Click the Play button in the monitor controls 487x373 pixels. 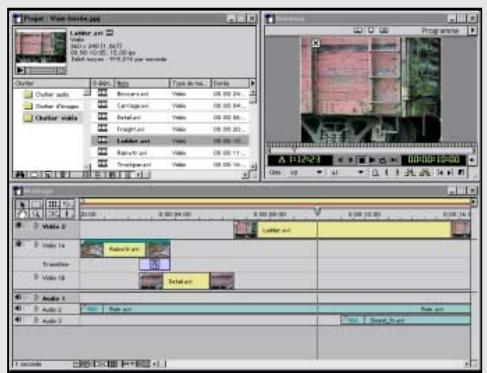click(372, 160)
